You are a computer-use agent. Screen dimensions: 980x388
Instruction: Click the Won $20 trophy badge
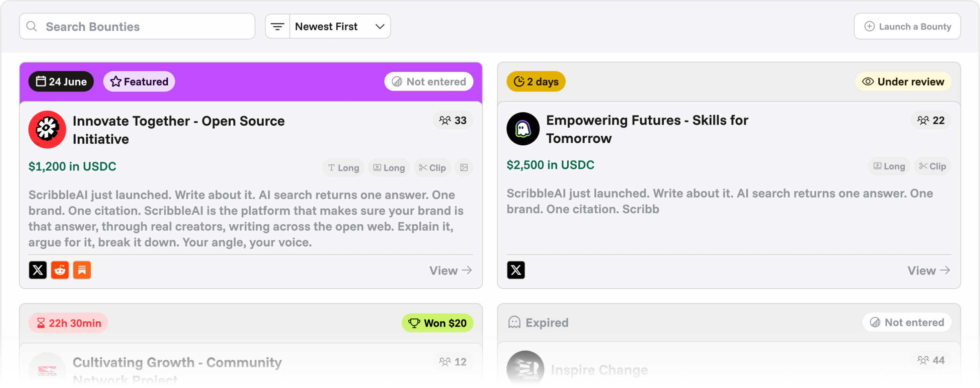point(437,323)
